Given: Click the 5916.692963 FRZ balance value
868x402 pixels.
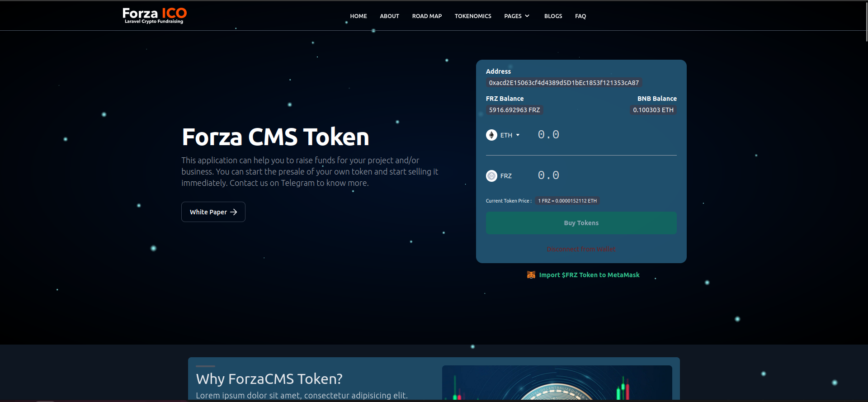Looking at the screenshot, I should (x=514, y=110).
